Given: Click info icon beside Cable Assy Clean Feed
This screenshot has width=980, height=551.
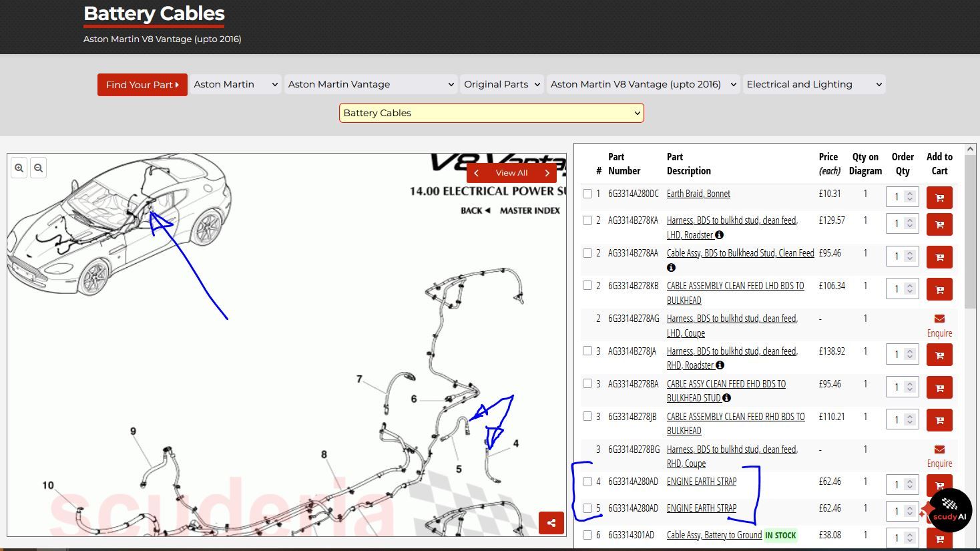Looking at the screenshot, I should [671, 268].
